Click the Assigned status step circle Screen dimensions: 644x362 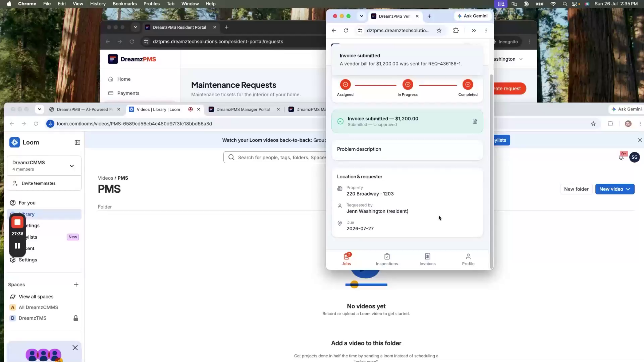pyautogui.click(x=345, y=84)
